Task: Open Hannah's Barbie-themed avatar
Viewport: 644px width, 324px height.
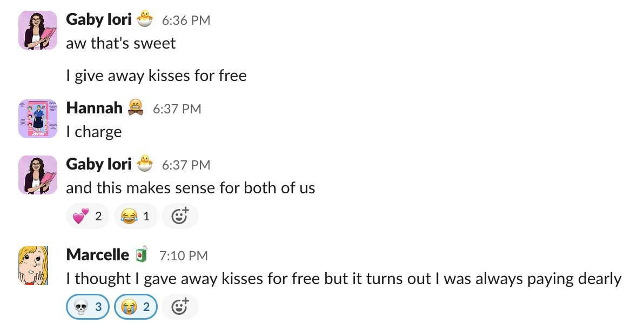Action: click(38, 119)
